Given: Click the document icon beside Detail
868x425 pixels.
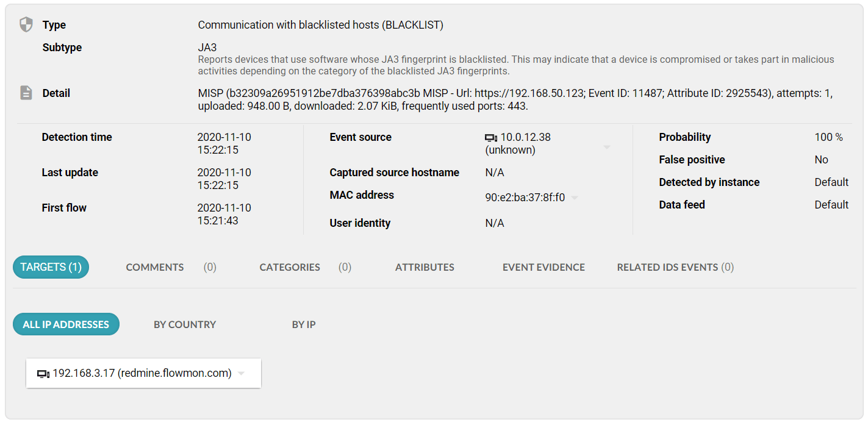Looking at the screenshot, I should 26,93.
